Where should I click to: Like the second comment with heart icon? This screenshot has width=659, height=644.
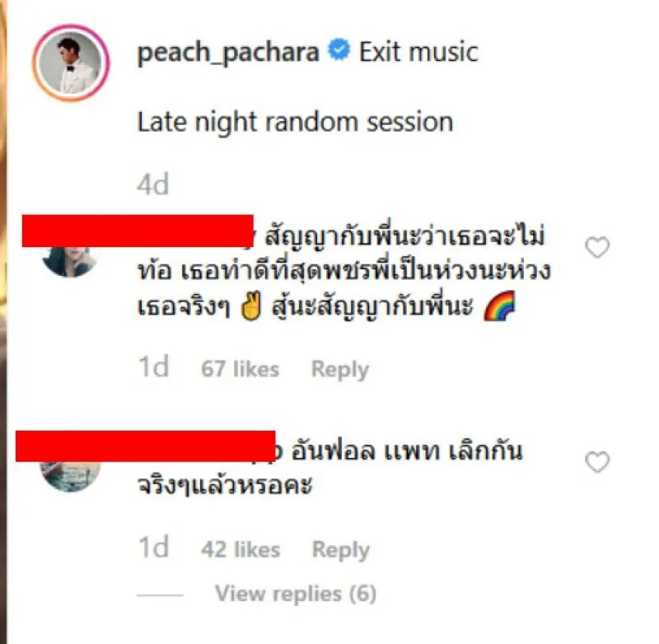pyautogui.click(x=597, y=462)
